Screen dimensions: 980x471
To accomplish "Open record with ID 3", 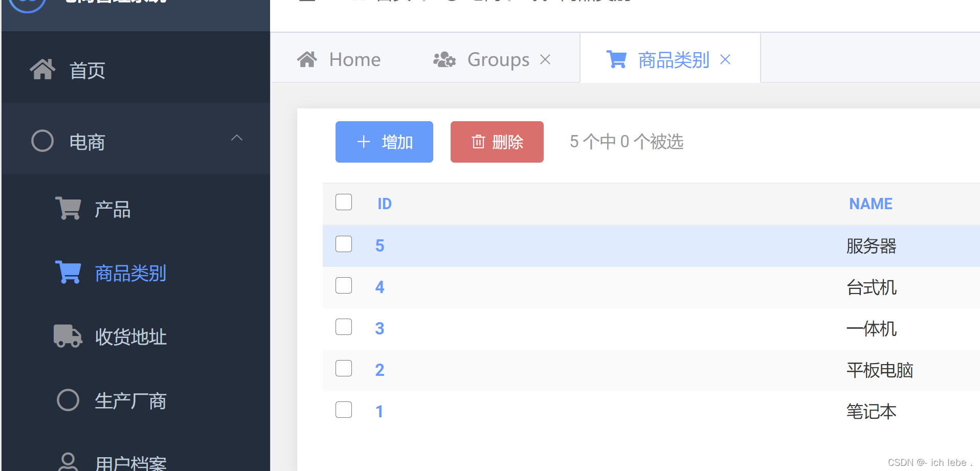I will tap(380, 328).
